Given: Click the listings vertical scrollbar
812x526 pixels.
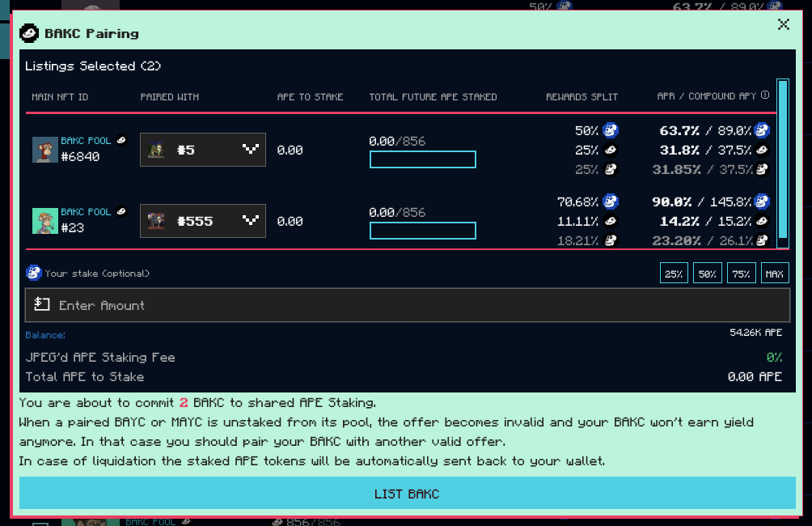Looking at the screenshot, I should click(782, 163).
